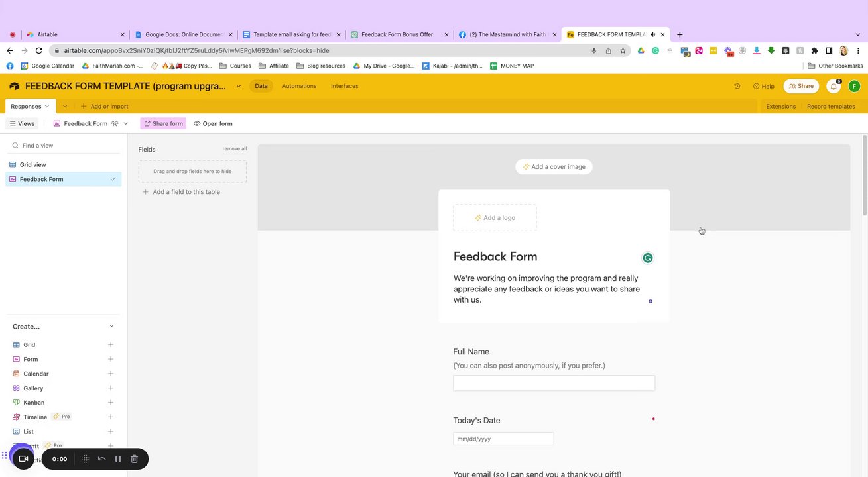Switch to the Automations tab
This screenshot has width=868, height=477.
point(299,86)
